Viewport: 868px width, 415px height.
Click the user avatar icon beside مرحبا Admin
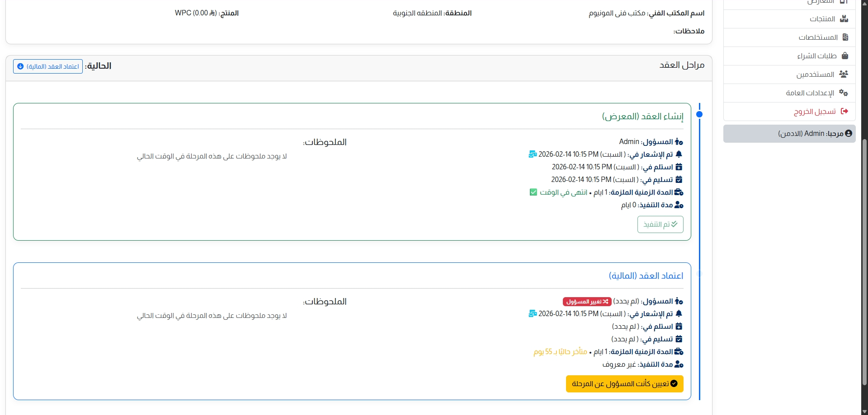click(x=848, y=133)
